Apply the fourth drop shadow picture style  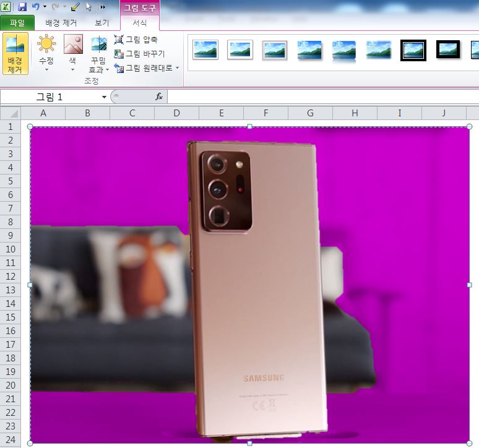click(309, 50)
